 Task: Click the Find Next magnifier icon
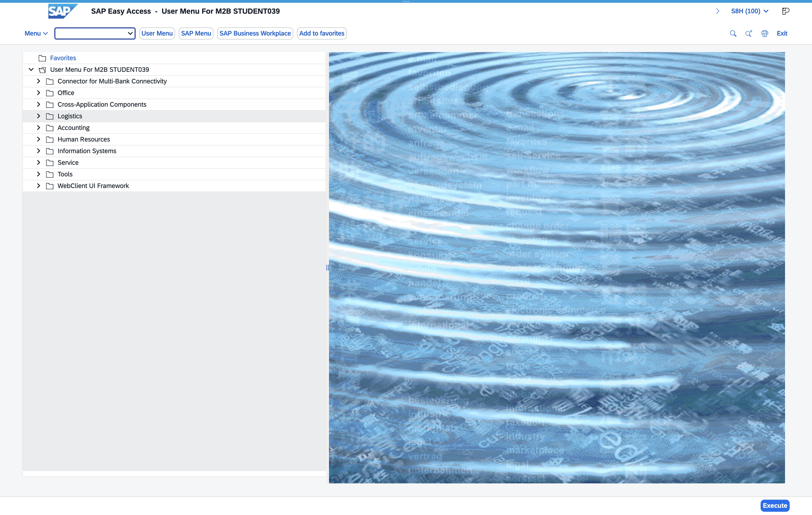[x=749, y=33]
